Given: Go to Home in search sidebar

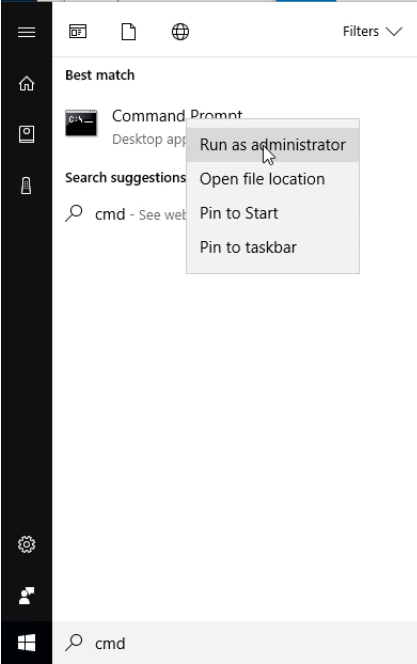Looking at the screenshot, I should coord(26,83).
